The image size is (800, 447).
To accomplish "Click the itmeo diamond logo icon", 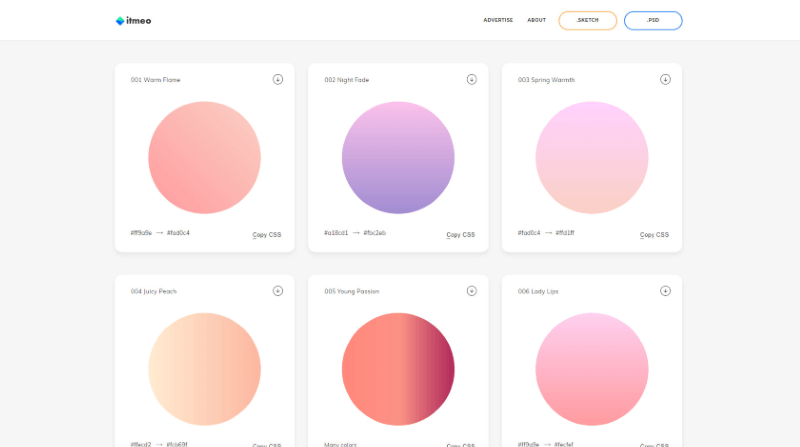I will coord(120,20).
